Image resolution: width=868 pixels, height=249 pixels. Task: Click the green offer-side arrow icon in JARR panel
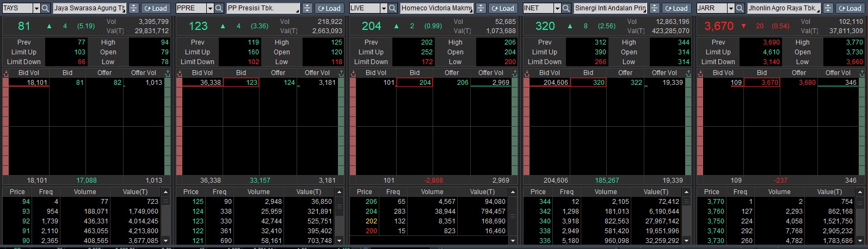tap(861, 73)
